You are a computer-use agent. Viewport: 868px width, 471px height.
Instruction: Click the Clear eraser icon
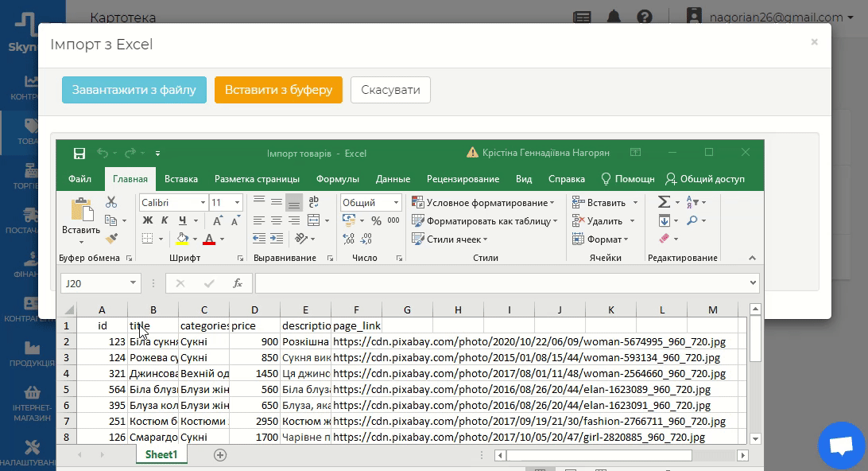665,239
